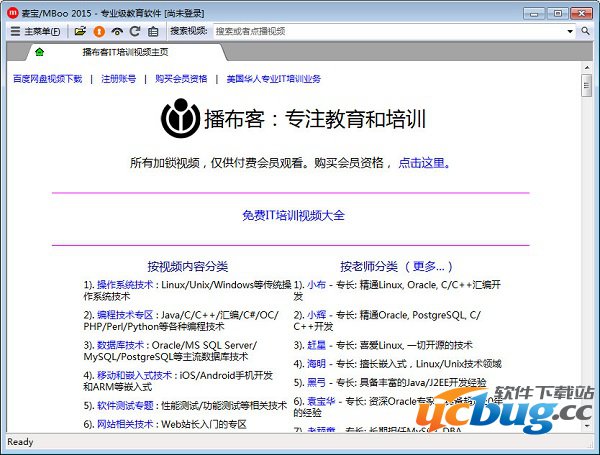
Task: Open teacher 黑弓 link
Action: pos(316,382)
